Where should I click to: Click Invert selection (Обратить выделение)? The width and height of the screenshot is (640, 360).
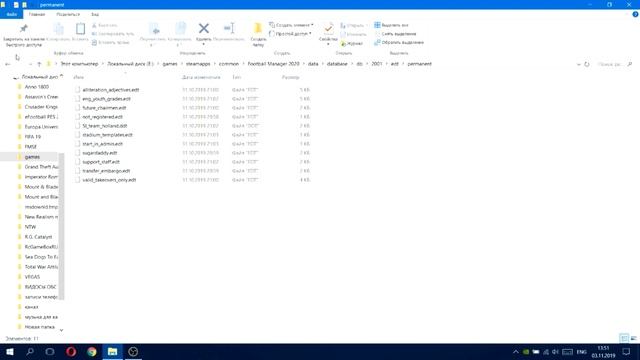tap(399, 42)
